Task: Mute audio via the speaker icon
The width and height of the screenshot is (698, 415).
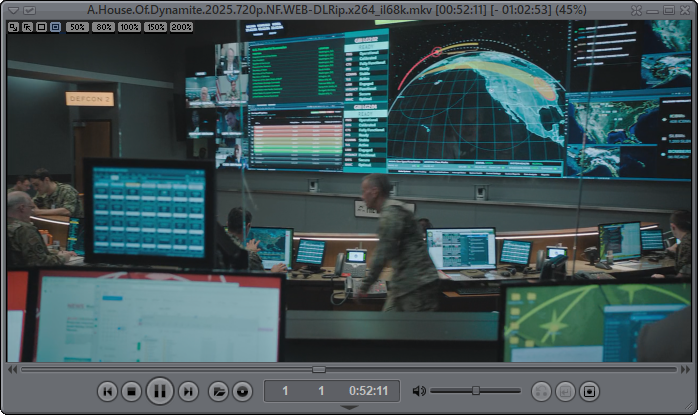Action: (419, 391)
